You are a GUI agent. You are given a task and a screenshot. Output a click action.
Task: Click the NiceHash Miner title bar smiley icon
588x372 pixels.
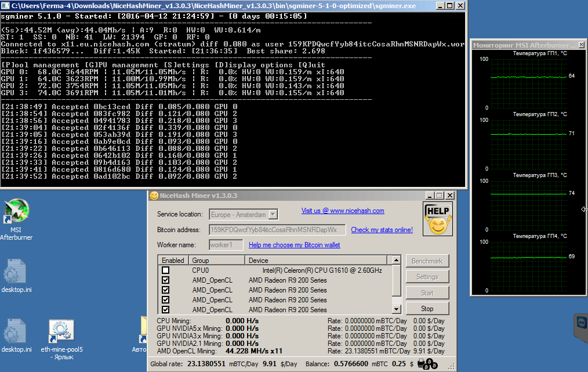154,196
